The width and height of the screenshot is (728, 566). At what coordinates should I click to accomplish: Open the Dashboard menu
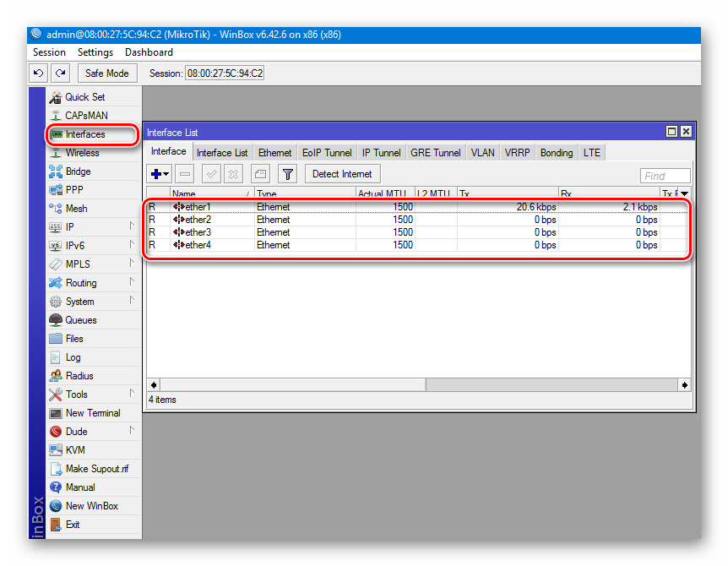click(x=149, y=52)
